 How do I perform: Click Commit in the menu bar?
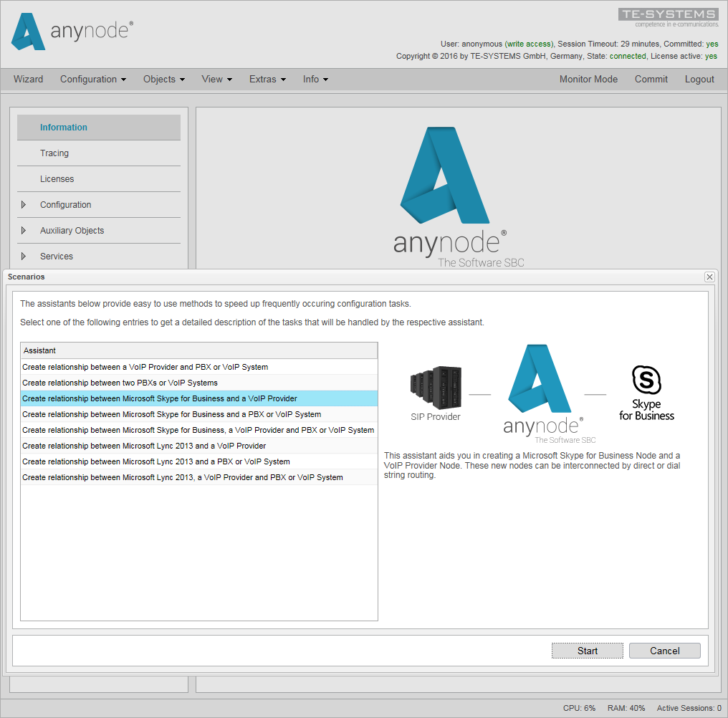[x=651, y=80]
